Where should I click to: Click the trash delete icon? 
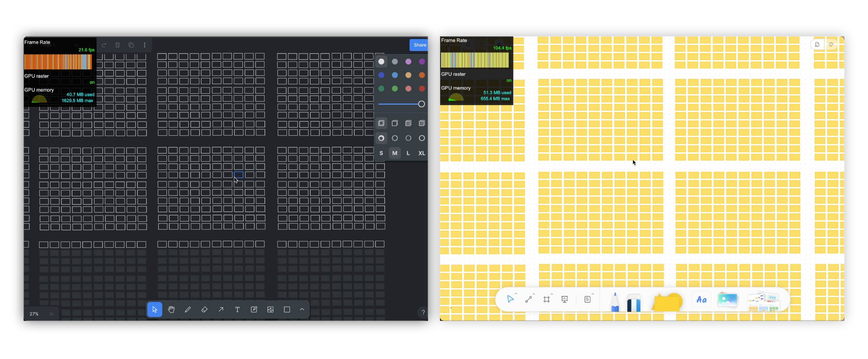tap(118, 45)
